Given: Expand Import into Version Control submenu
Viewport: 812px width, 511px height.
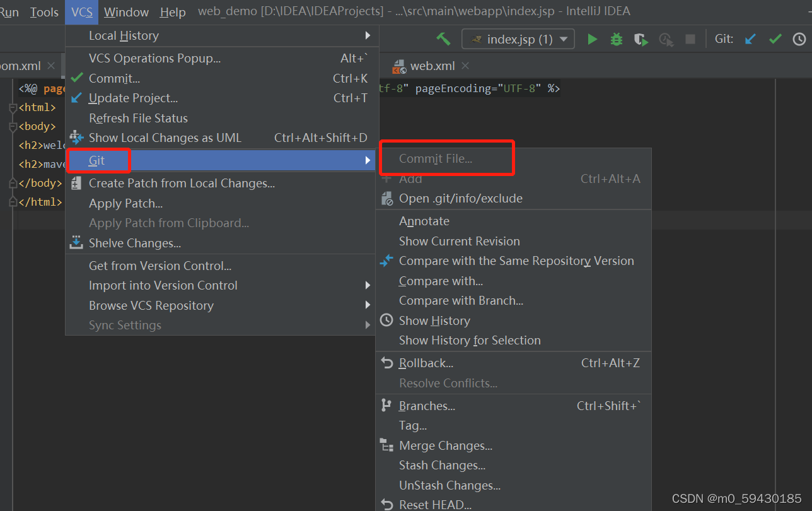Looking at the screenshot, I should pos(222,285).
